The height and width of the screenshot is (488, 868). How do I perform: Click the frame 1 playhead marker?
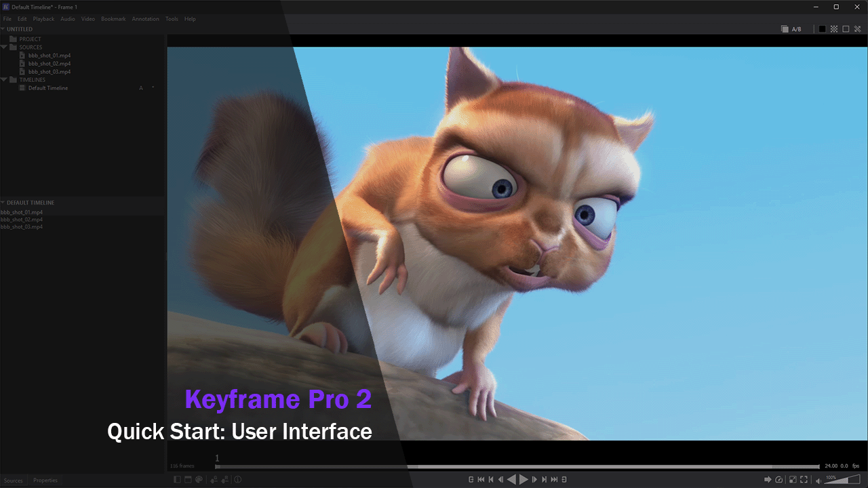pos(218,459)
